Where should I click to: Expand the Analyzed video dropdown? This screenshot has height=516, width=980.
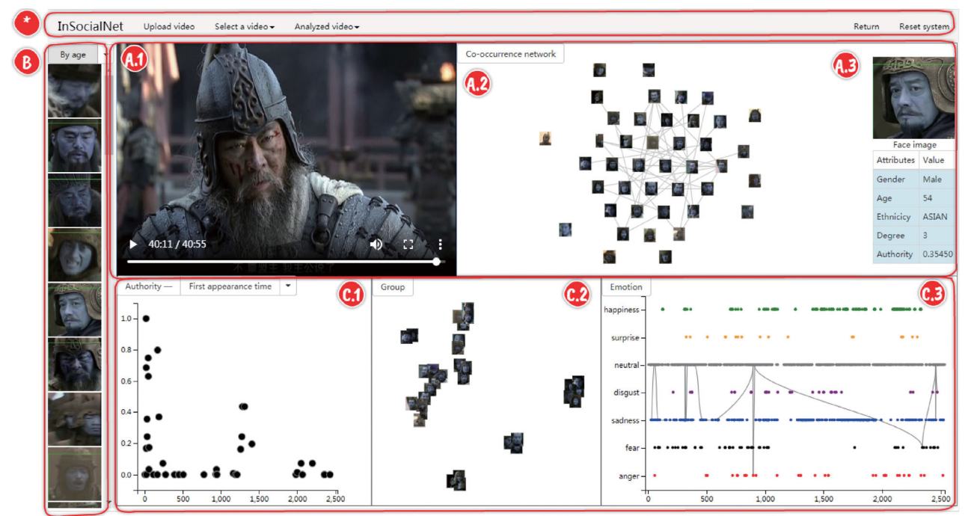click(327, 27)
